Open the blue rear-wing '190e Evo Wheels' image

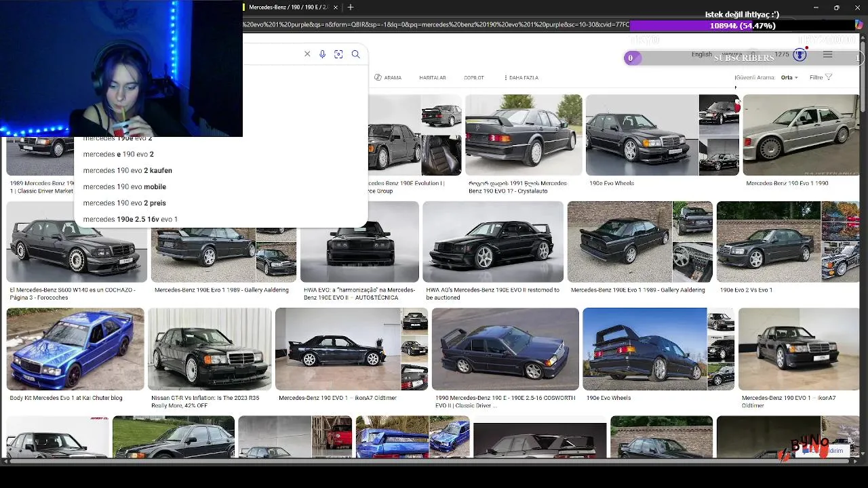click(x=644, y=349)
